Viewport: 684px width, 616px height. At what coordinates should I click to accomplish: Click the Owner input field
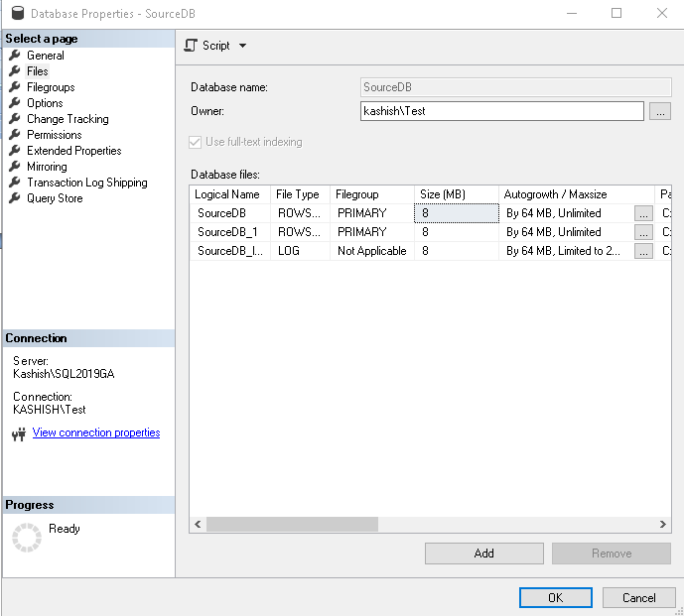(x=501, y=111)
